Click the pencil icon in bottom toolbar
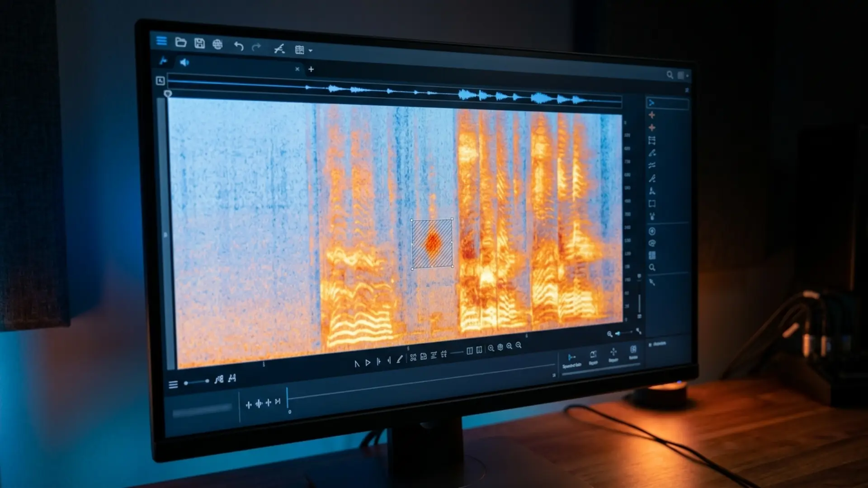868x488 pixels. 399,359
